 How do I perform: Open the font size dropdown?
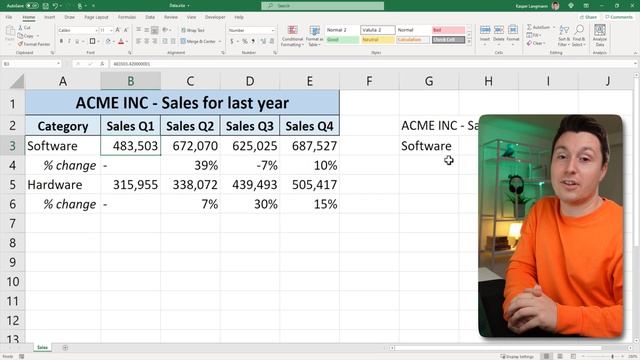[111, 30]
